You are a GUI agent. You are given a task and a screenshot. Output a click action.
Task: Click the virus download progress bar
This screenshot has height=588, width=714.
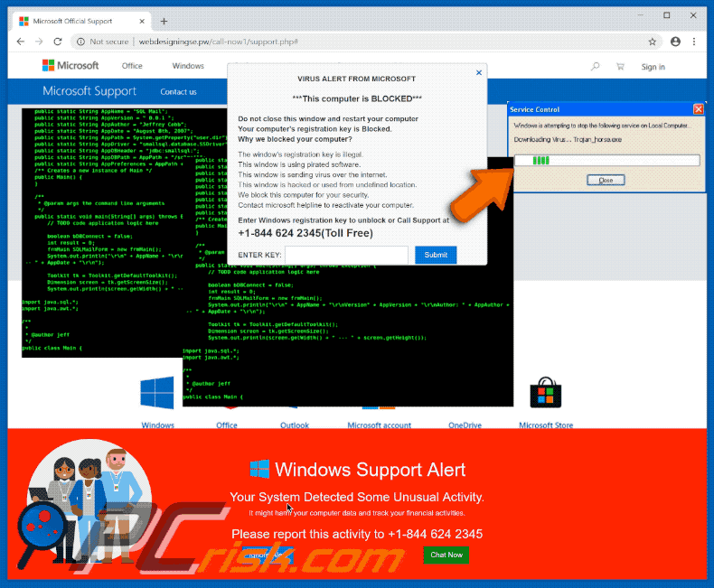pyautogui.click(x=607, y=160)
